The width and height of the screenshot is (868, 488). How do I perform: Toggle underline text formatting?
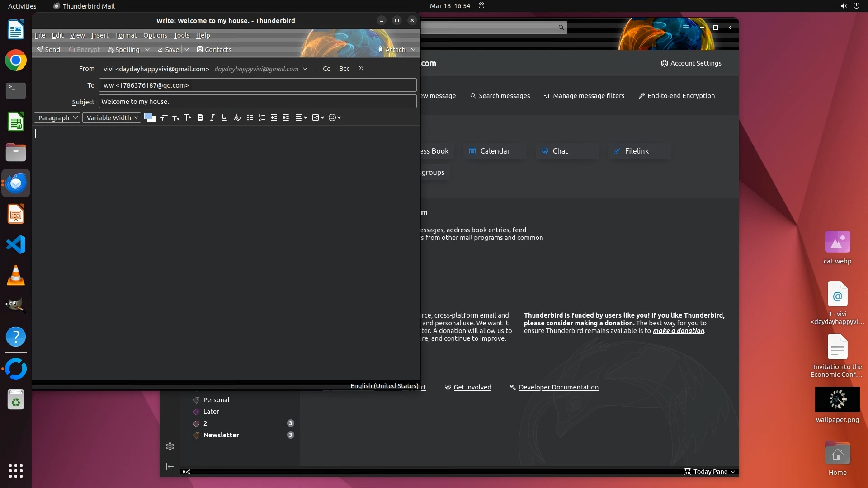[224, 117]
